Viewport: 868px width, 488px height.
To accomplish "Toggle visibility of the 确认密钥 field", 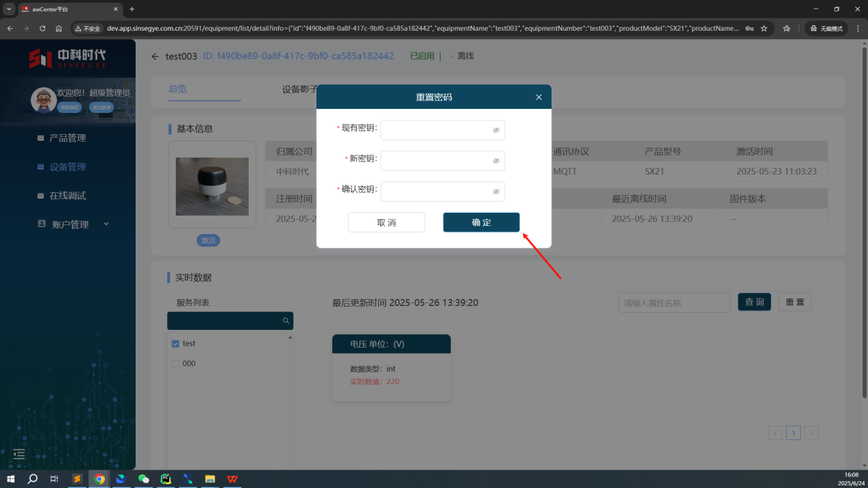I will point(496,192).
